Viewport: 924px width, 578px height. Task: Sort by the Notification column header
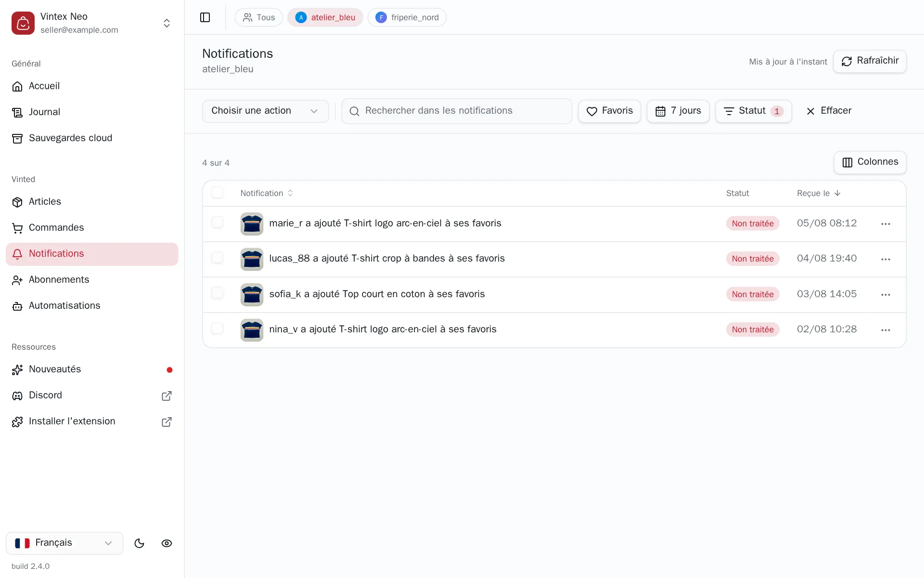point(267,193)
